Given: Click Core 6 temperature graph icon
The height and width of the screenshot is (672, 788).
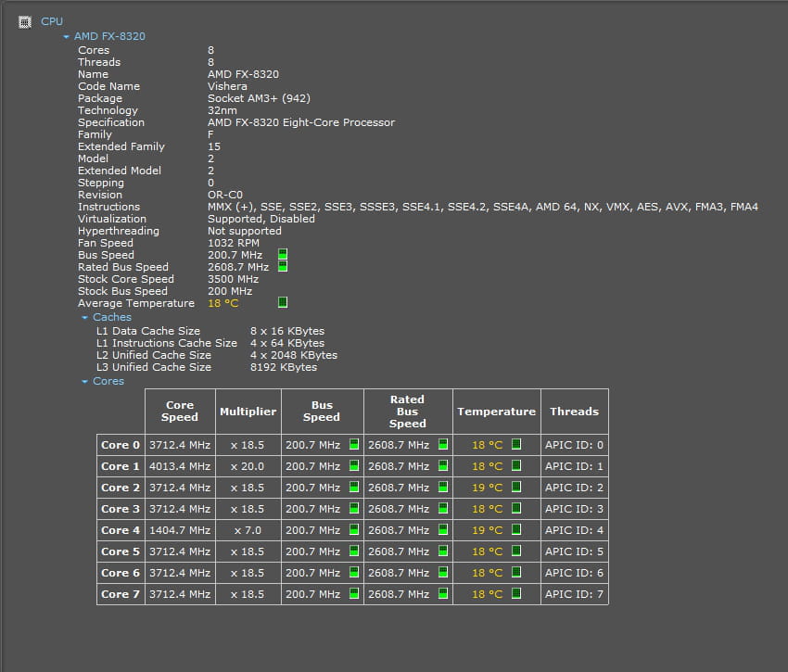Looking at the screenshot, I should click(516, 572).
